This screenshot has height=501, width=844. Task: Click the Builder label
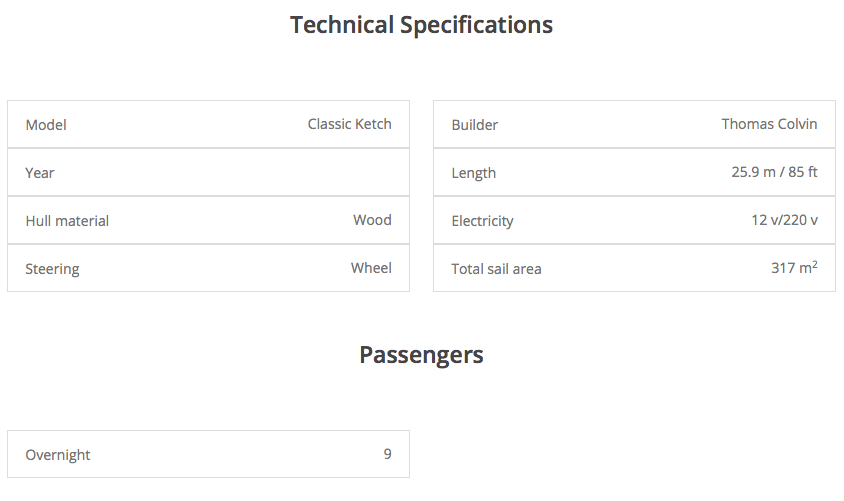point(474,125)
